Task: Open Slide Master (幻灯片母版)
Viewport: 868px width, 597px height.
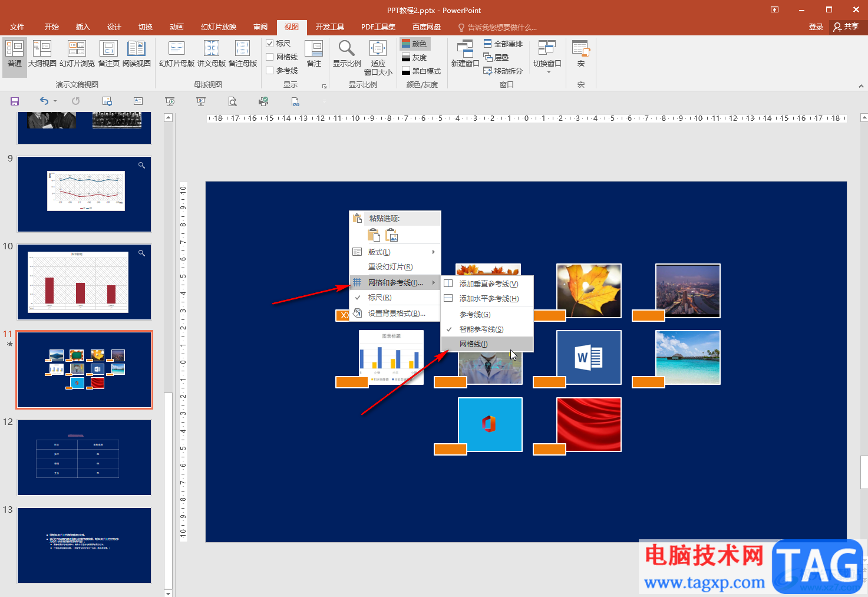Action: [177, 55]
